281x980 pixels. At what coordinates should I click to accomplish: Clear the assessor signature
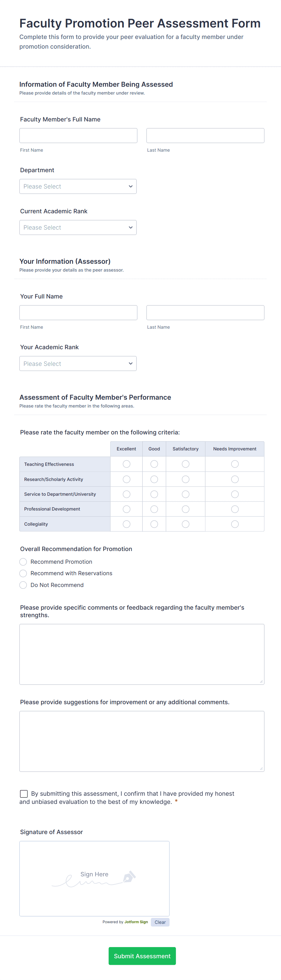click(160, 922)
